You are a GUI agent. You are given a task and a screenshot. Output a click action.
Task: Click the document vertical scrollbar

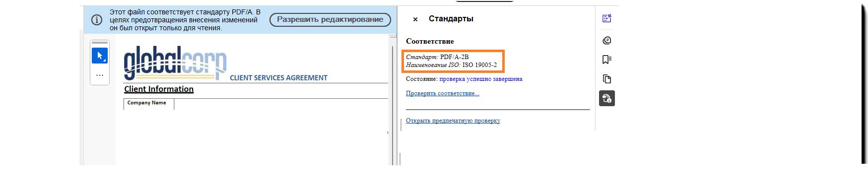(393, 99)
